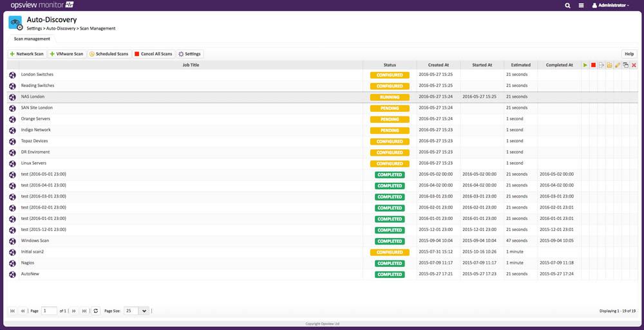Screen dimensions: 644x330
Task: Click CONFIGURED status of Initial scan2
Action: click(390, 252)
